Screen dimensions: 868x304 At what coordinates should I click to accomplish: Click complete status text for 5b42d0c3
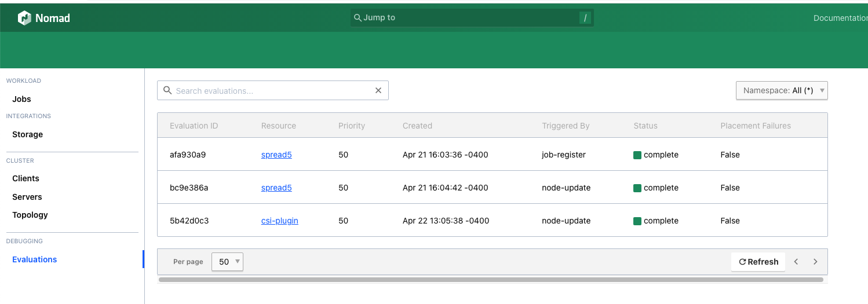(x=661, y=221)
